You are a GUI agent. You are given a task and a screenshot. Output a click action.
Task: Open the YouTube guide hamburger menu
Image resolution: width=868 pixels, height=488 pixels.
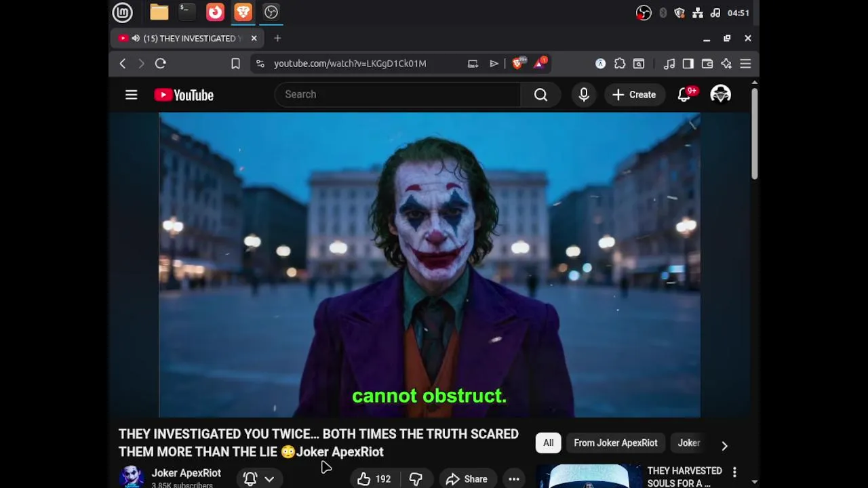[132, 95]
